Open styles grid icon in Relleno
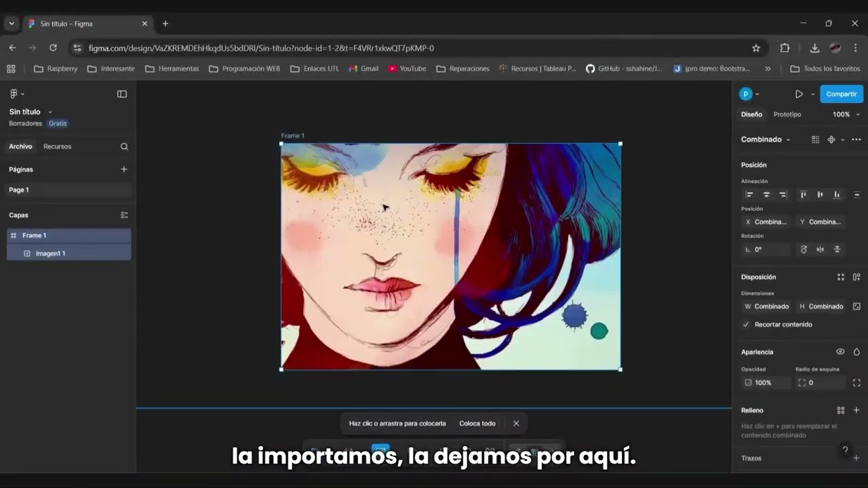Screen dimensions: 868x488 pyautogui.click(x=841, y=411)
